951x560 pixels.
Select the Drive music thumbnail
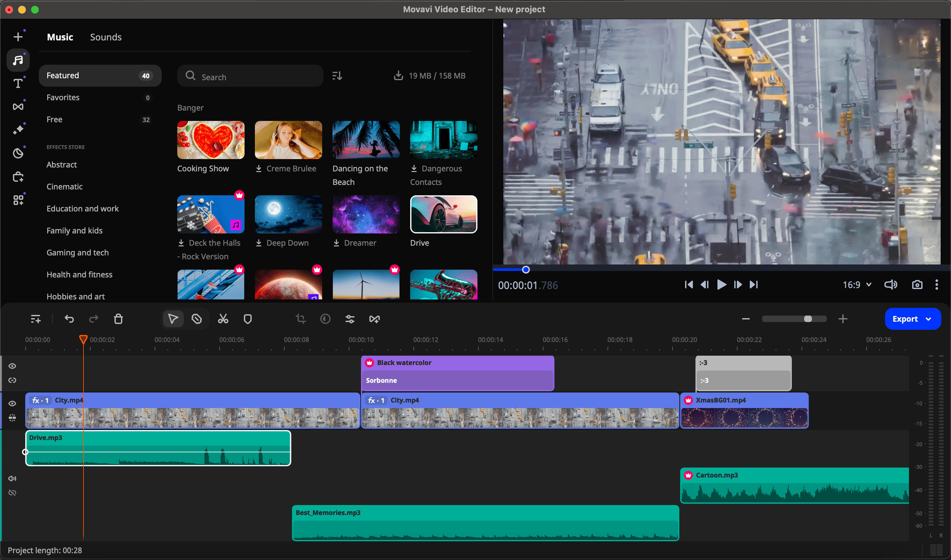point(443,214)
